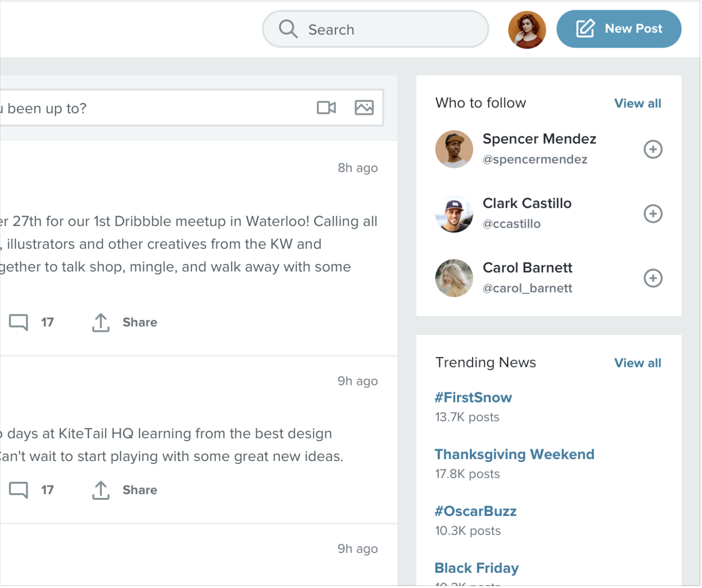Screen dimensions: 702x588
Task: View Spencer Mendez's profile picture
Action: (454, 149)
